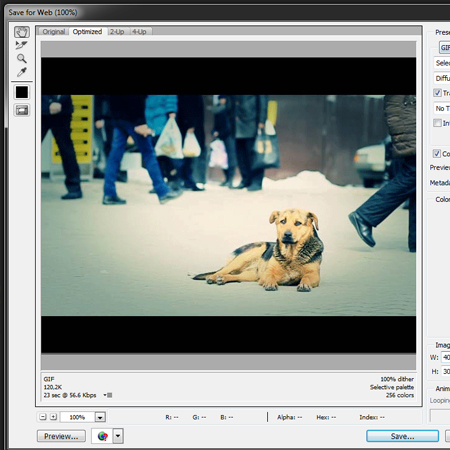Switch to the 4-Up tab
450x450 pixels.
(139, 32)
